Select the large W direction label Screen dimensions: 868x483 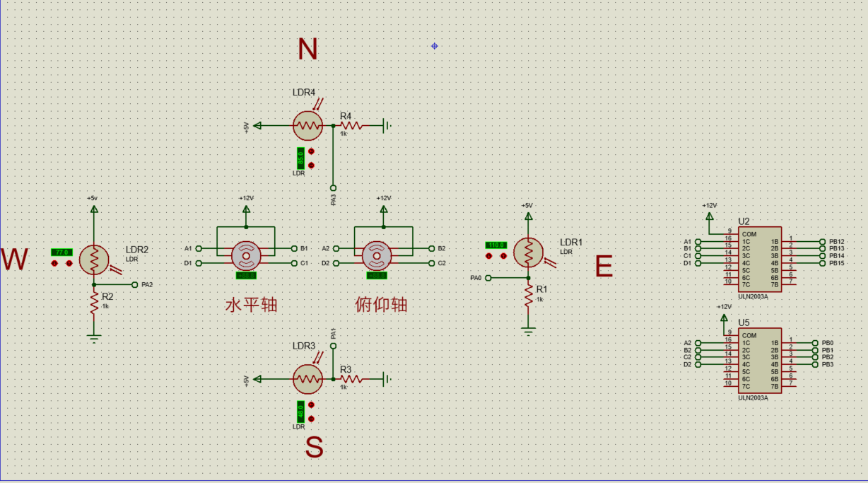[15, 260]
